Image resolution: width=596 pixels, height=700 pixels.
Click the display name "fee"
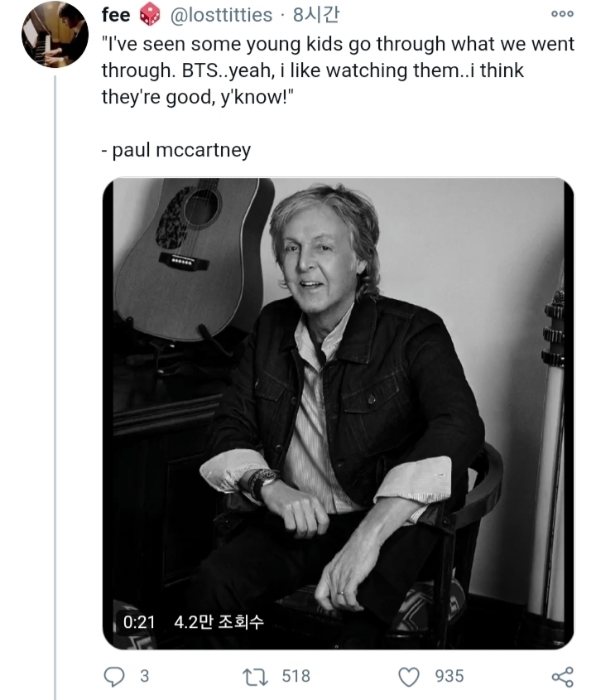(116, 15)
